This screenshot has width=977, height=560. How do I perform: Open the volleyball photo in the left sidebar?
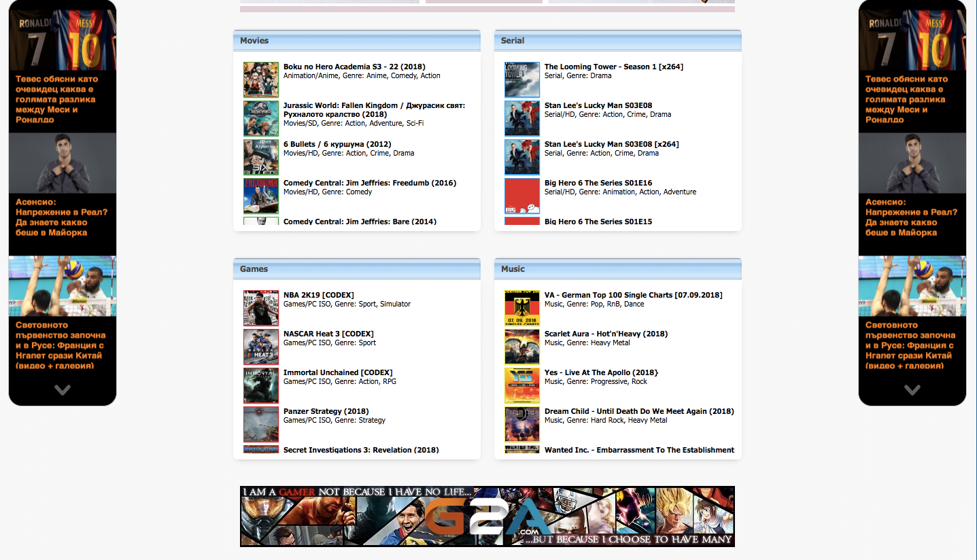point(63,286)
